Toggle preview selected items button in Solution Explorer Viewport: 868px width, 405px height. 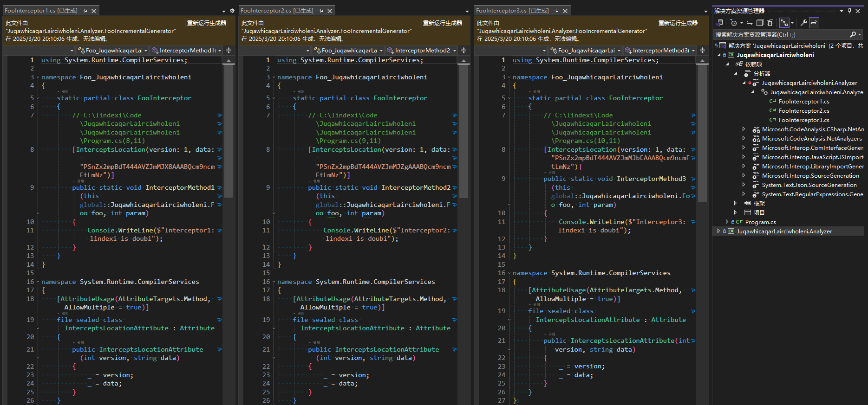(x=814, y=23)
